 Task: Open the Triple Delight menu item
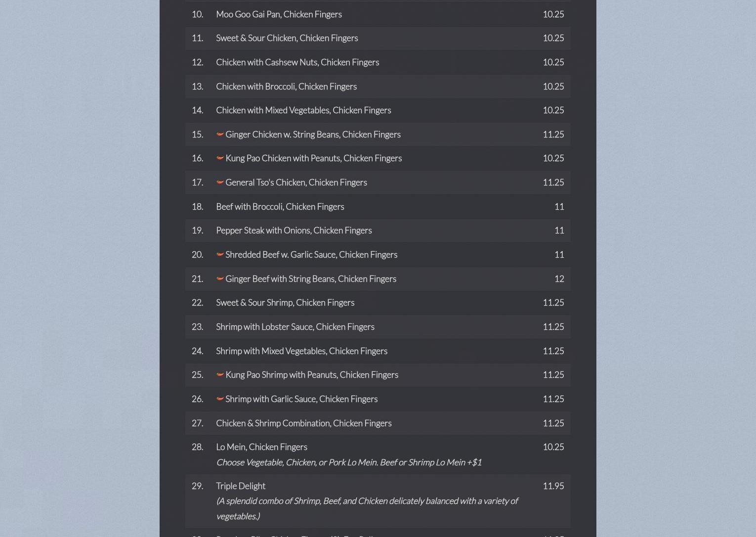coord(241,486)
